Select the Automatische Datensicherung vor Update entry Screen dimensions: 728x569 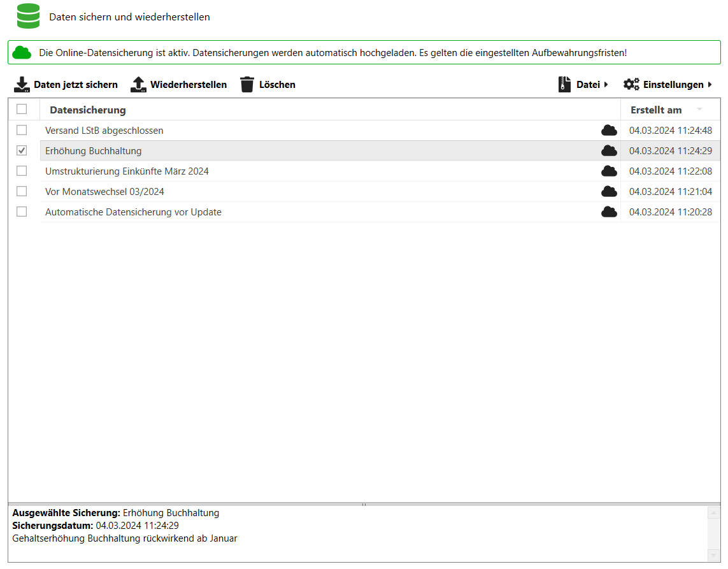point(133,212)
